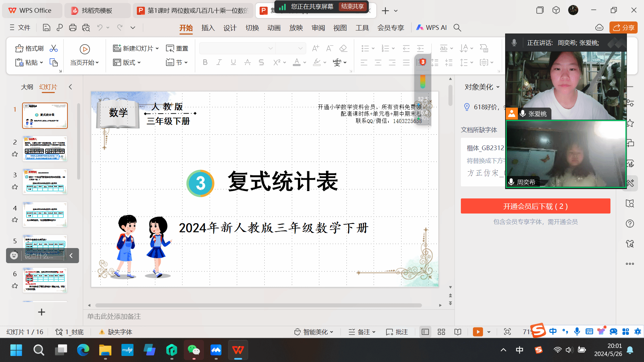Select slide 4 thumbnail

[x=45, y=215]
